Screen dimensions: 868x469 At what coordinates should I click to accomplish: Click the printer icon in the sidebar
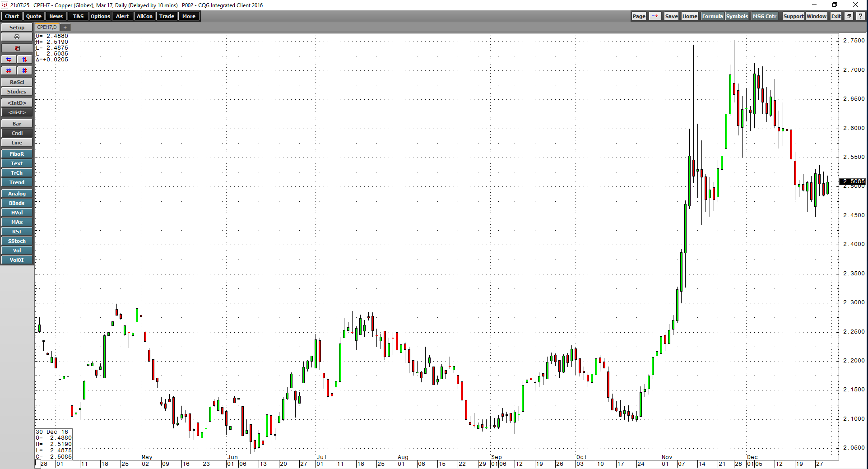coord(17,37)
